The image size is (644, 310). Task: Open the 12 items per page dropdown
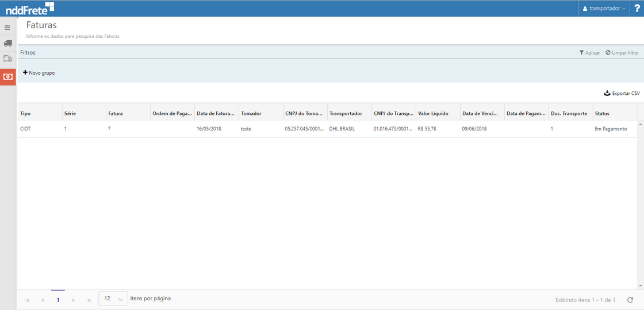[x=113, y=299]
